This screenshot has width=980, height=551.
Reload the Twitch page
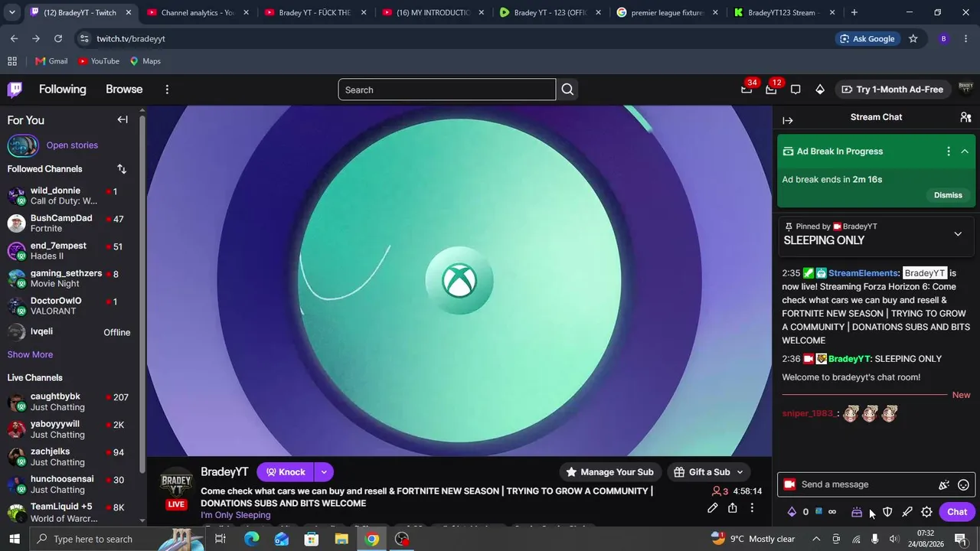click(58, 38)
